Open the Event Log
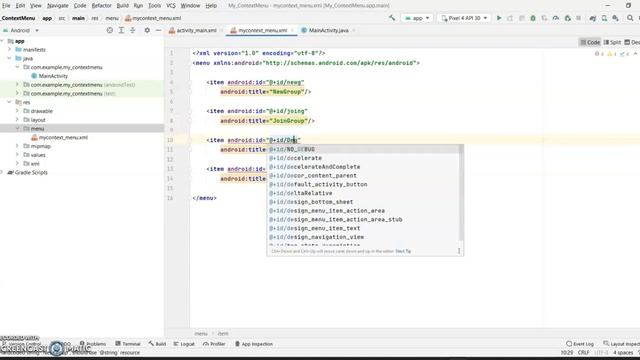 pos(580,344)
